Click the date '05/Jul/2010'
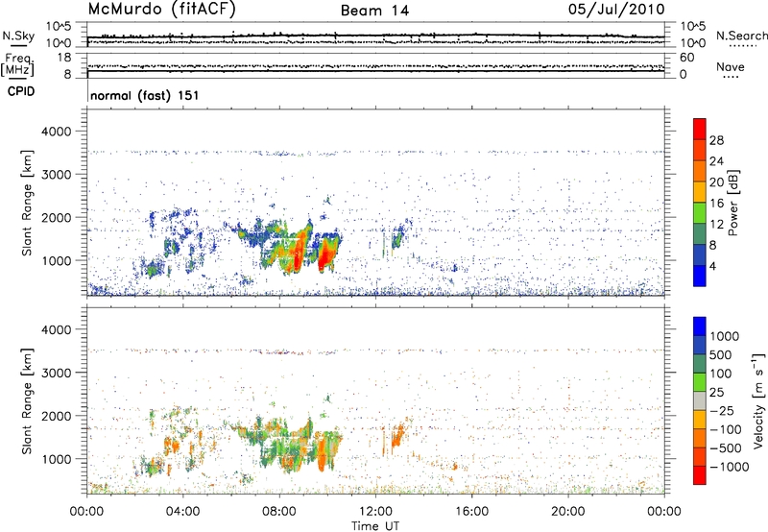The image size is (768, 532). tap(616, 10)
